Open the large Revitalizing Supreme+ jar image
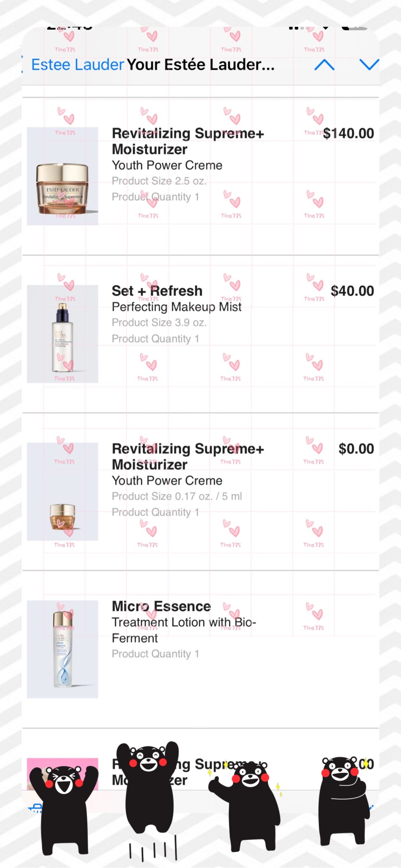 tap(62, 176)
